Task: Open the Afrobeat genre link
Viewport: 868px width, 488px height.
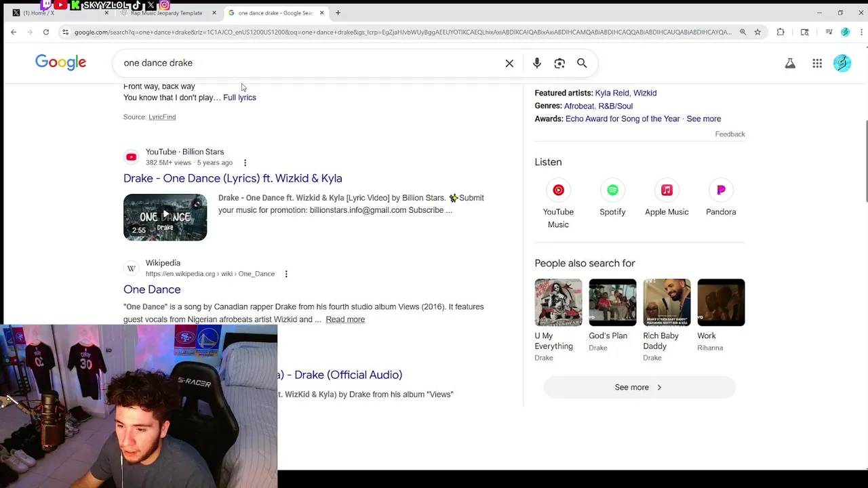Action: [x=578, y=106]
